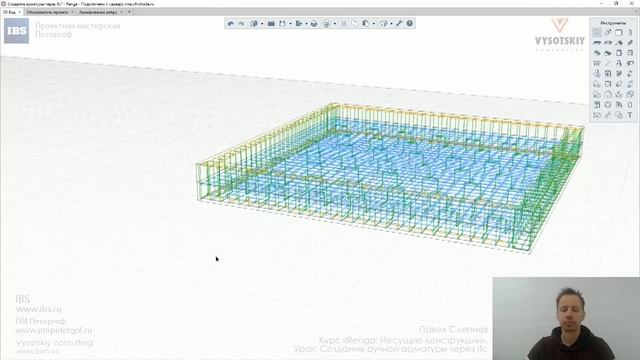This screenshot has width=640, height=360.
Task: Open help question mark icon
Action: point(409,24)
